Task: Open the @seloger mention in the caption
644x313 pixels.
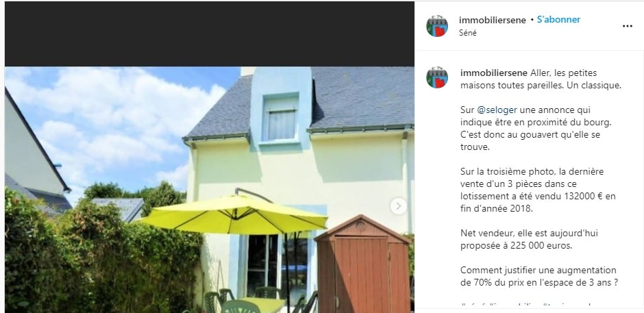Action: click(497, 110)
